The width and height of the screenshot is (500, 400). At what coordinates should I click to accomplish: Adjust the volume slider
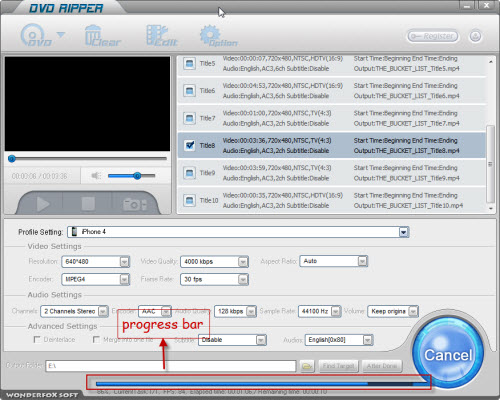[132, 175]
